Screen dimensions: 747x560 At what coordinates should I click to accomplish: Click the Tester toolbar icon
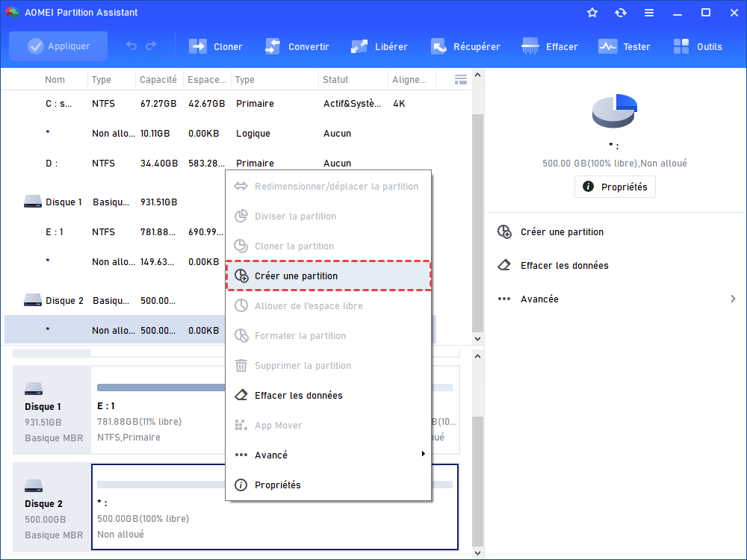607,46
